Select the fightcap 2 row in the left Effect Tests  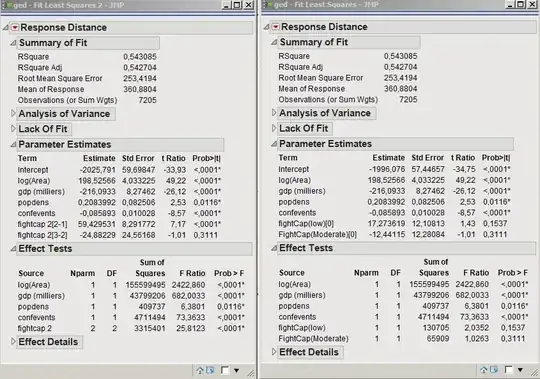131,328
